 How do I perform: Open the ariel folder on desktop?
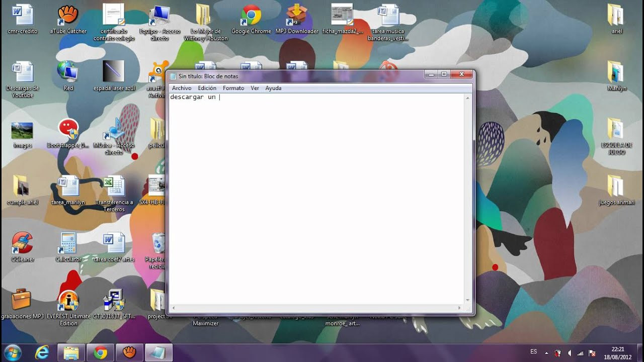tap(617, 15)
